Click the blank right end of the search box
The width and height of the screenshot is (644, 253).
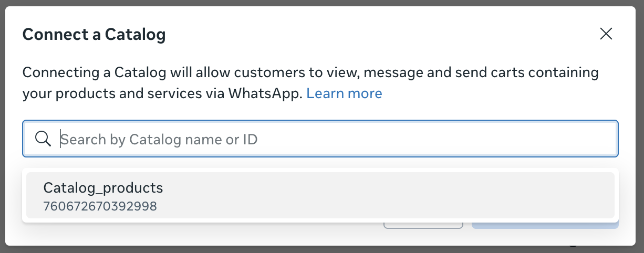[x=578, y=139]
